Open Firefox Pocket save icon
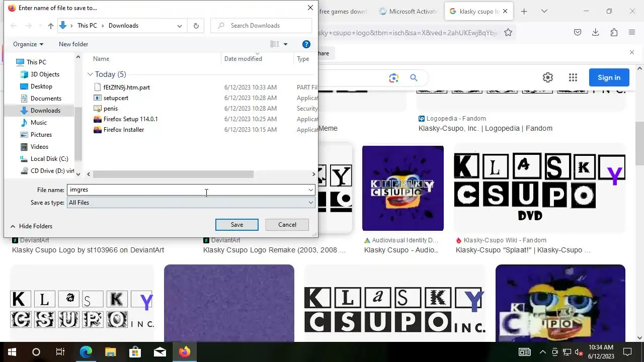Viewport: 644px width, 362px height. 578,33
